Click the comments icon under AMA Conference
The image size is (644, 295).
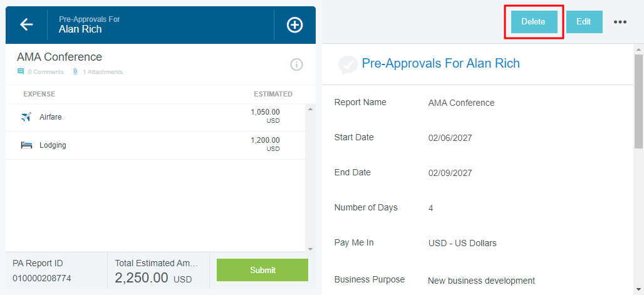(x=21, y=72)
